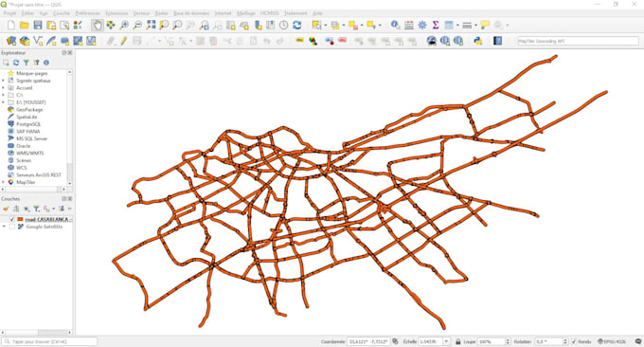Toggle editing with the yellow pencil icon
Screen dimensions: 644x347
click(124, 41)
